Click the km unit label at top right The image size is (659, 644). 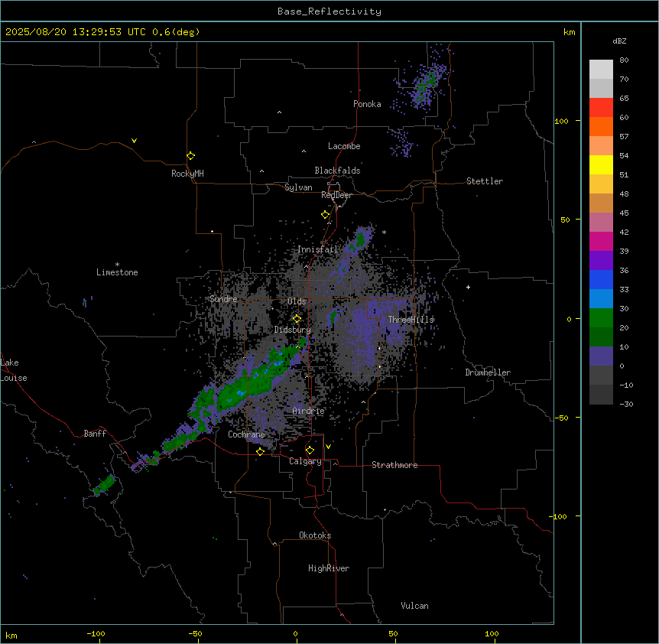click(570, 32)
